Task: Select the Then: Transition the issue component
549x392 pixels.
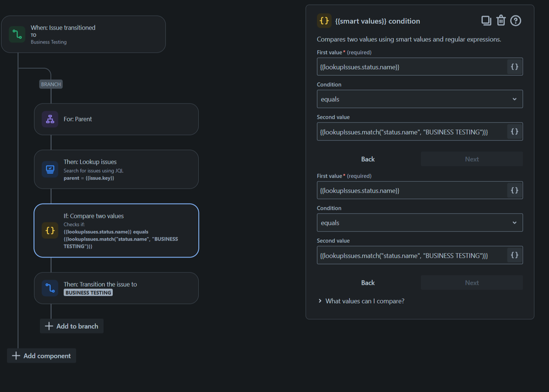Action: click(x=116, y=288)
